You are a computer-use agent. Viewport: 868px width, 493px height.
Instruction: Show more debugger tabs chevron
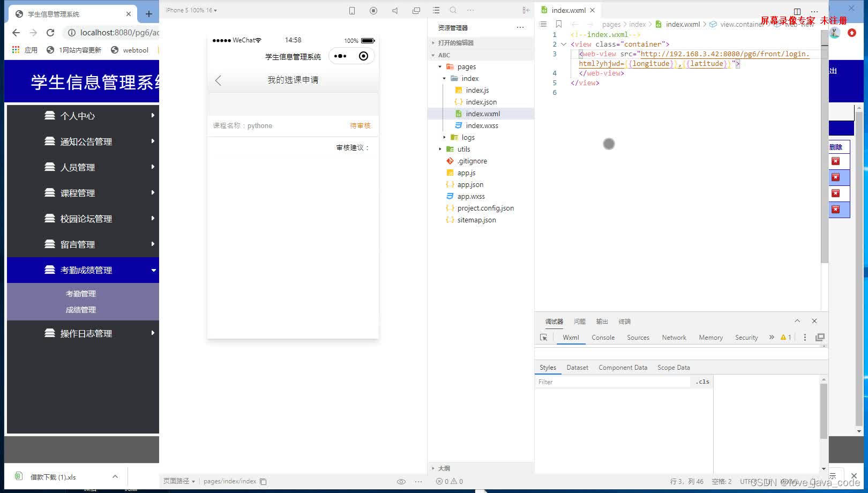[772, 338]
